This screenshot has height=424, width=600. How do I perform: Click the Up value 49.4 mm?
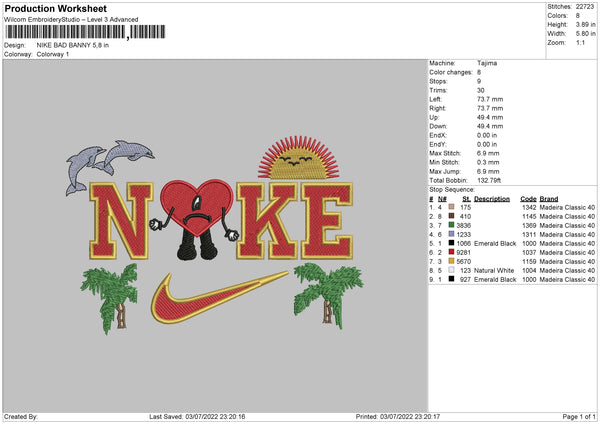point(490,117)
